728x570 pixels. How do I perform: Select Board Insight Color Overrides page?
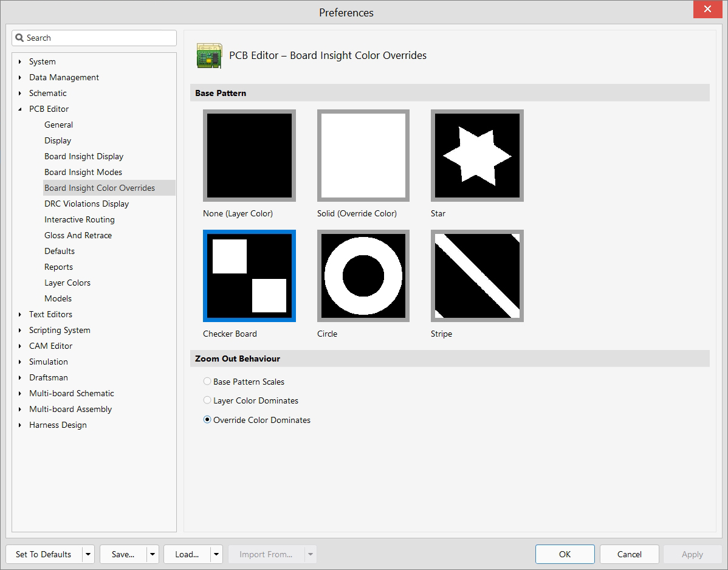(x=109, y=188)
